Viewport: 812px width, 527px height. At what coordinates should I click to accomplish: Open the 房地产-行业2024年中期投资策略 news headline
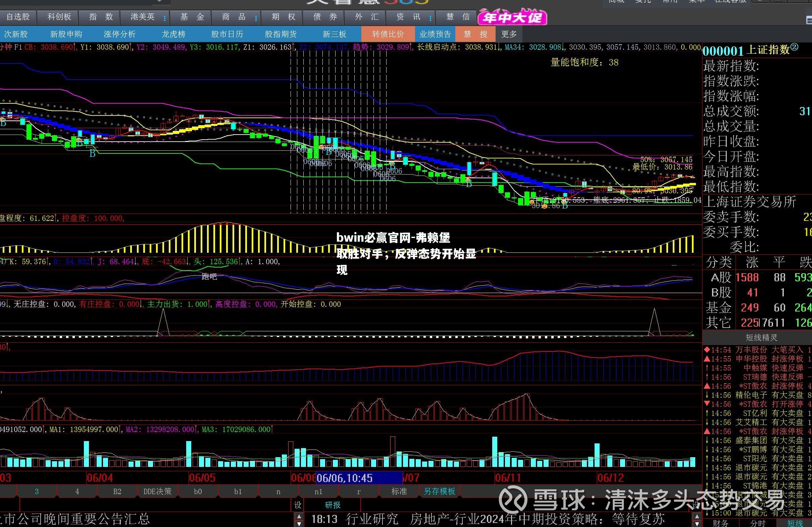pos(537,519)
